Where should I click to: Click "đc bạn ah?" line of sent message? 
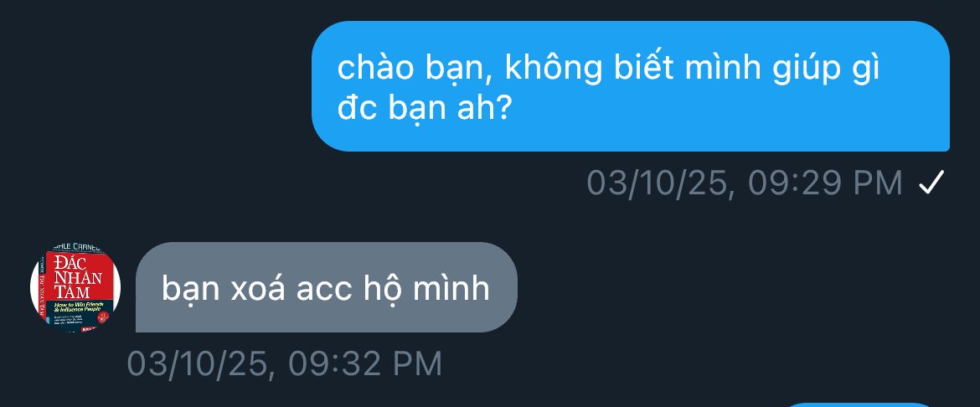point(425,108)
